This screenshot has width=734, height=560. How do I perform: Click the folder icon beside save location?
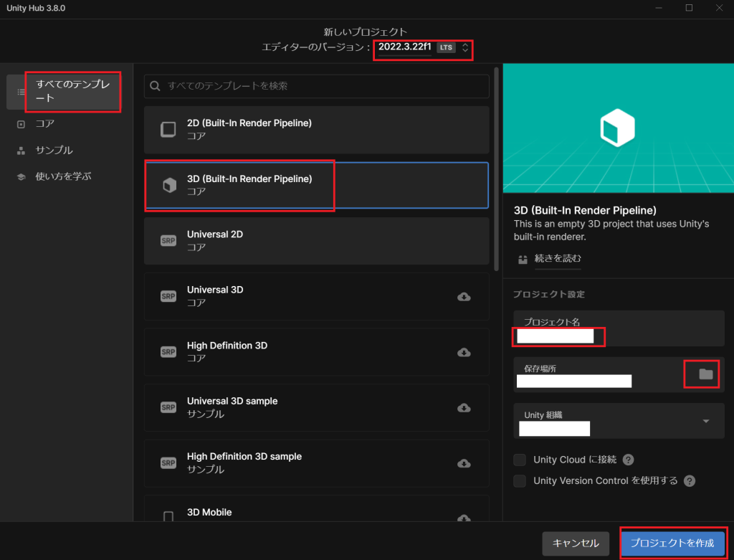[705, 374]
